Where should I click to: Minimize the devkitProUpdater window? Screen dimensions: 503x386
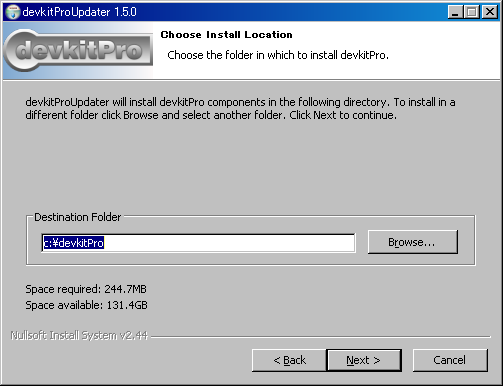455,12
